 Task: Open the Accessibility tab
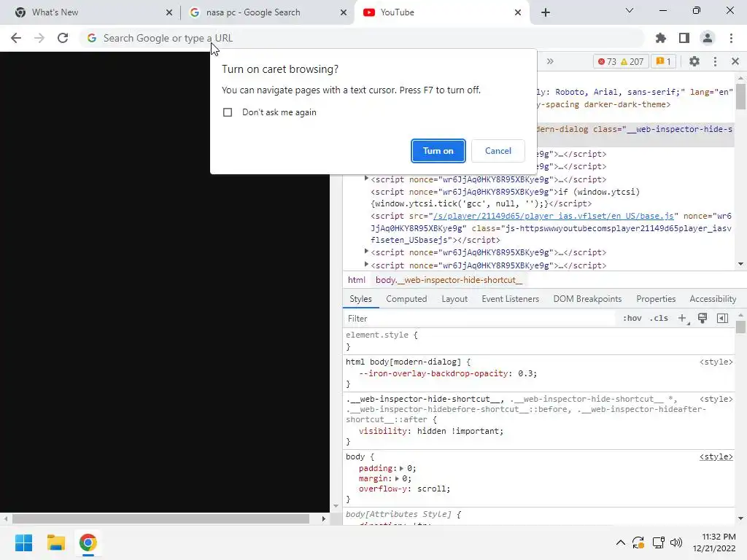(713, 299)
